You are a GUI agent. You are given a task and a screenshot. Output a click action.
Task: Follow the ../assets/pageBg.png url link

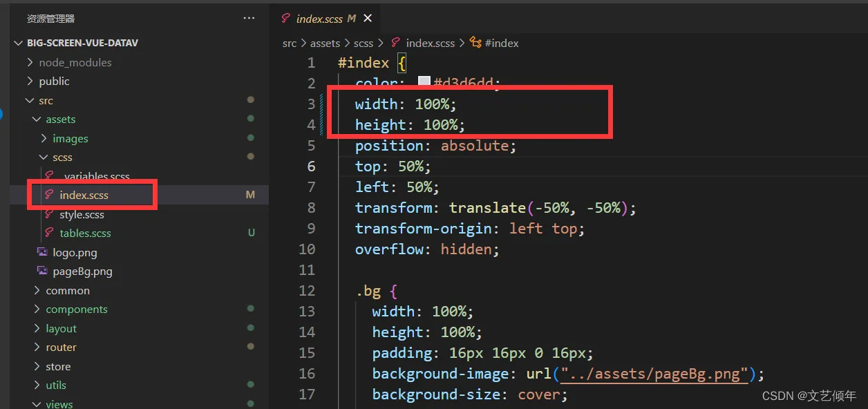[655, 374]
